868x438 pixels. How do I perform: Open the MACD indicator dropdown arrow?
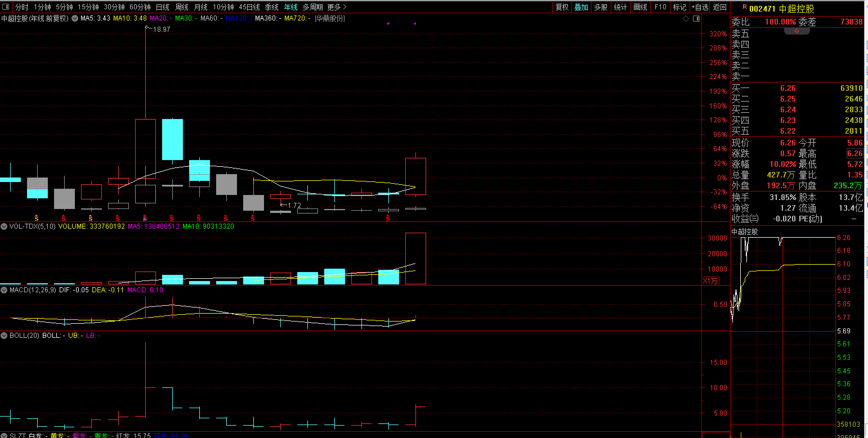[4, 290]
